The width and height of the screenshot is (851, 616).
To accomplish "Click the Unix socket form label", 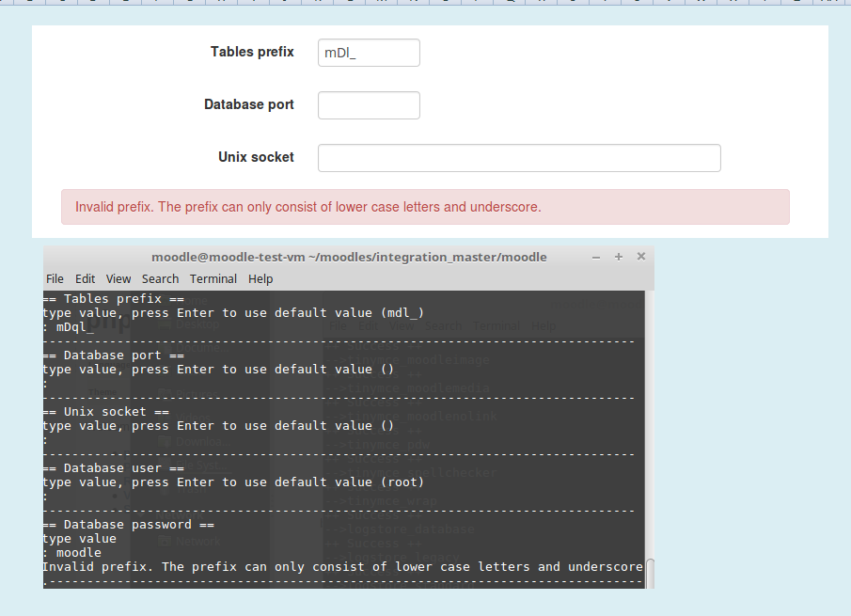I will click(x=256, y=157).
